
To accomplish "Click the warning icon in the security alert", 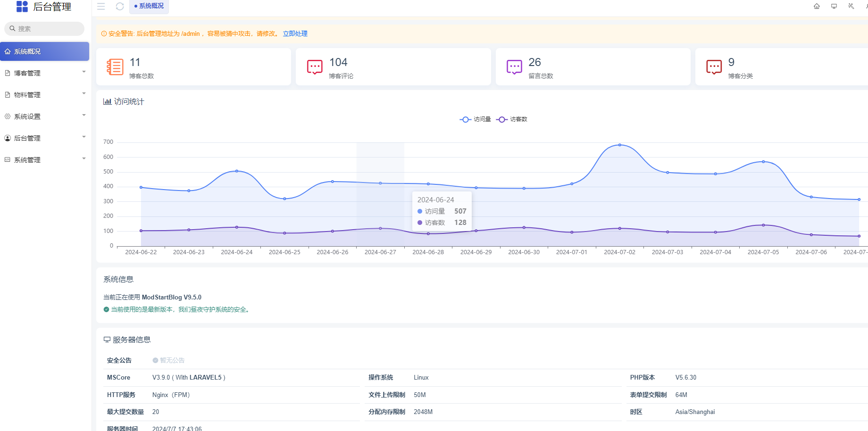I will tap(104, 33).
